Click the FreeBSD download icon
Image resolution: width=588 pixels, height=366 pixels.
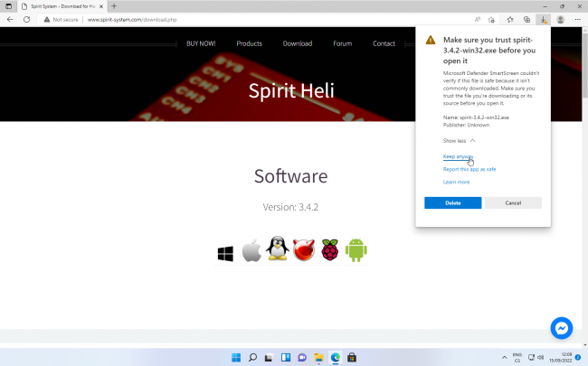coord(304,251)
